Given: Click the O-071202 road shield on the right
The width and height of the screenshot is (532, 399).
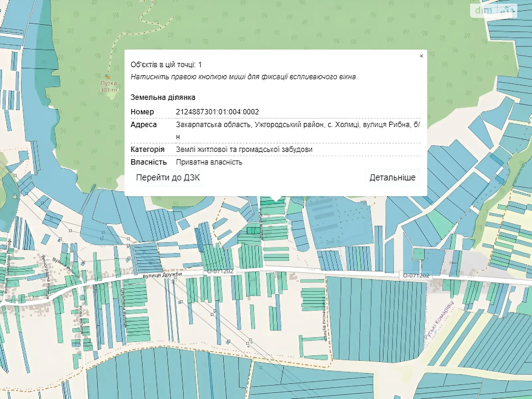Looking at the screenshot, I should coord(416,275).
